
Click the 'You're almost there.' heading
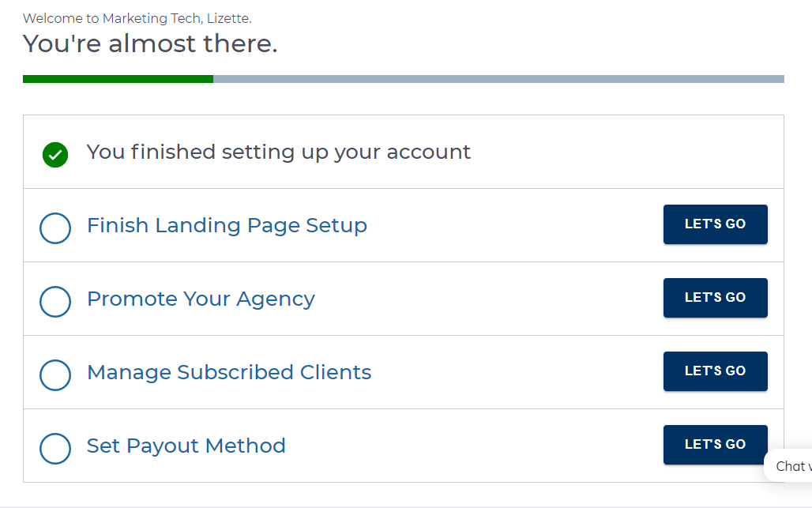(150, 43)
